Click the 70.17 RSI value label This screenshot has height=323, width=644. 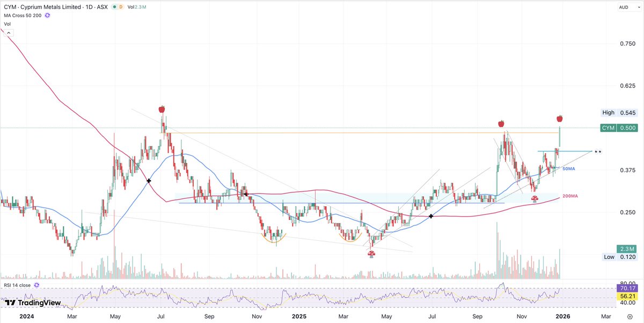(x=628, y=288)
